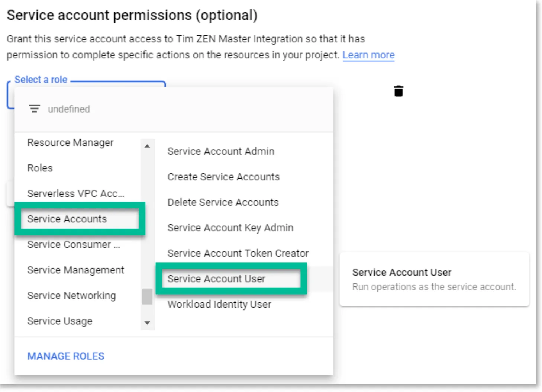Image resolution: width=542 pixels, height=392 pixels.
Task: Select Create Service Accounts role
Action: (223, 177)
